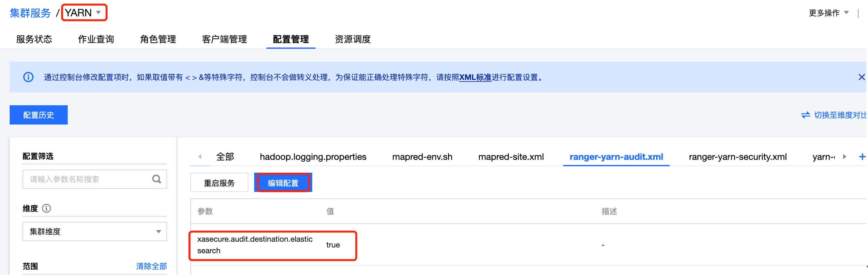Image resolution: width=868 pixels, height=278 pixels.
Task: Open the 资源调度 tab
Action: [352, 39]
